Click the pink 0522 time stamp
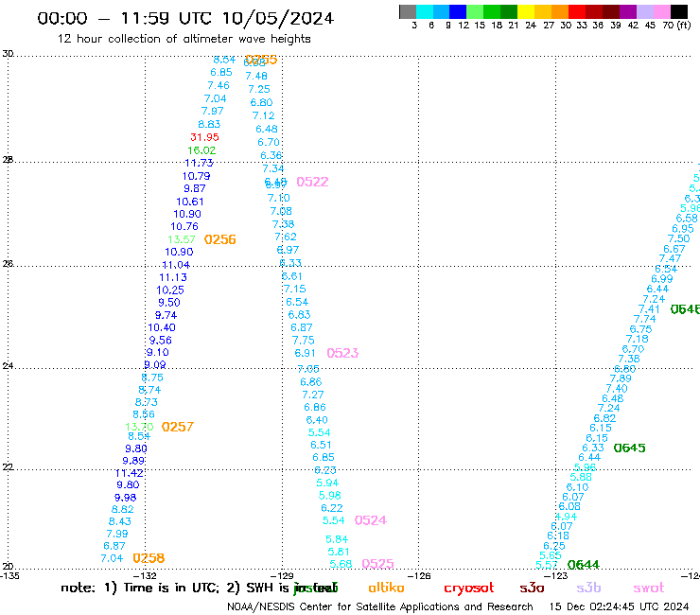The image size is (700, 615). click(x=312, y=182)
